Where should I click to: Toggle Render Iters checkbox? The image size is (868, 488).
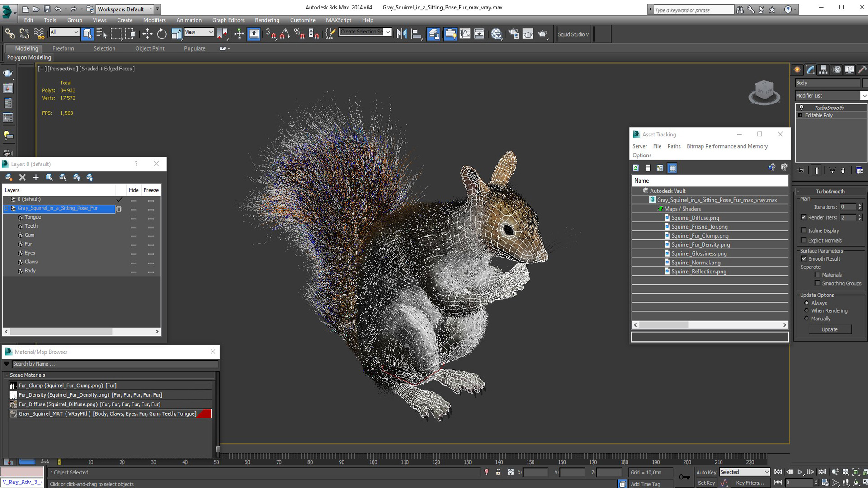803,217
